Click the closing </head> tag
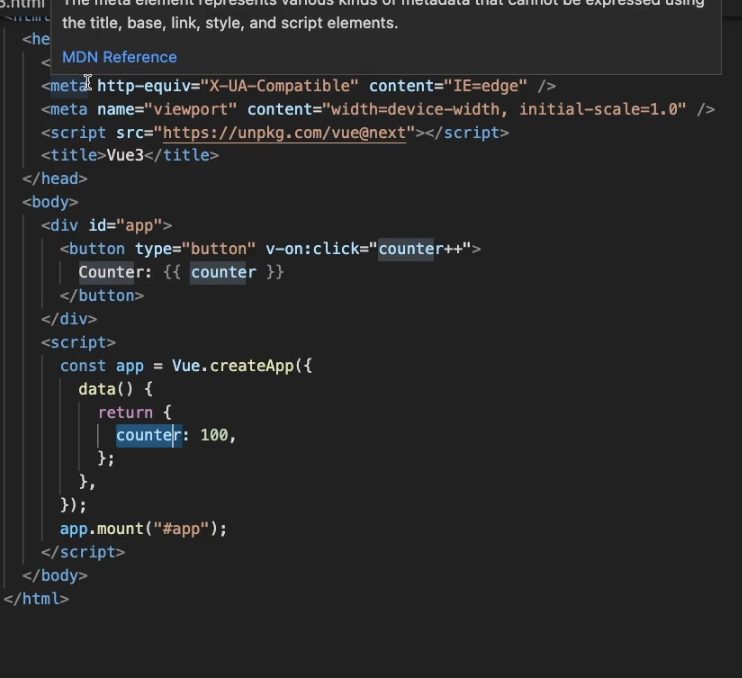 55,179
